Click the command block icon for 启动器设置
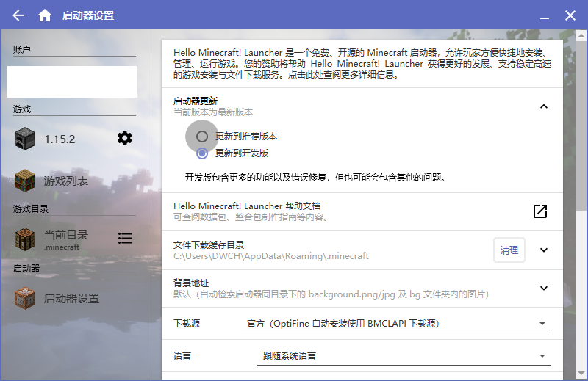The width and height of the screenshot is (588, 381). click(x=25, y=298)
